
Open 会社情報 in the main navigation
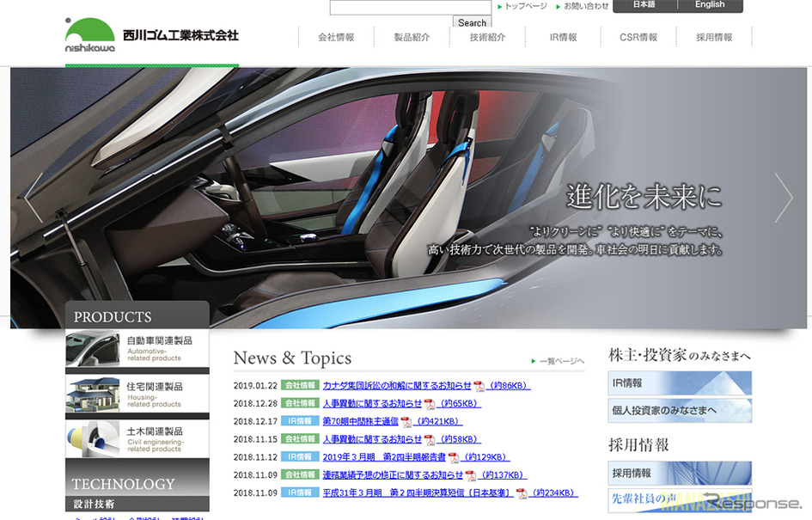pos(336,37)
